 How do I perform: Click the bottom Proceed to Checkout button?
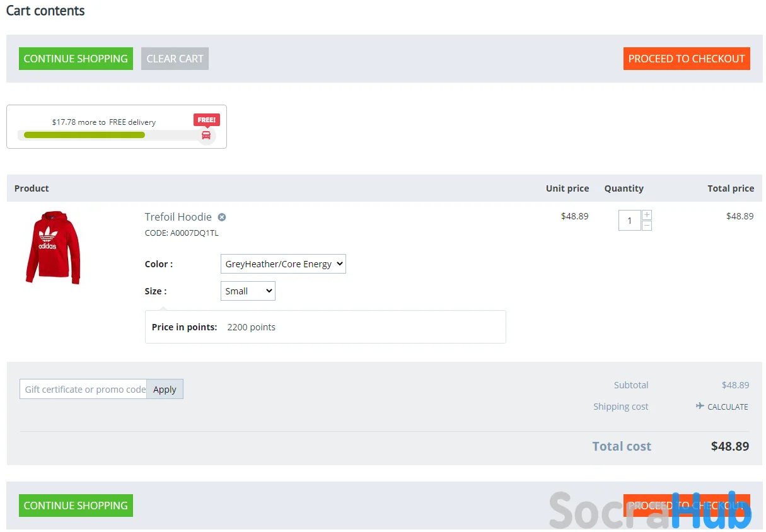click(687, 506)
